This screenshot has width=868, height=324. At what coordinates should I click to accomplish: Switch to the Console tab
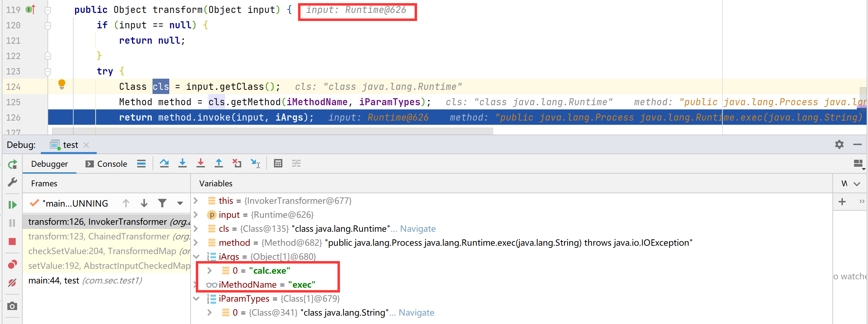(x=106, y=164)
